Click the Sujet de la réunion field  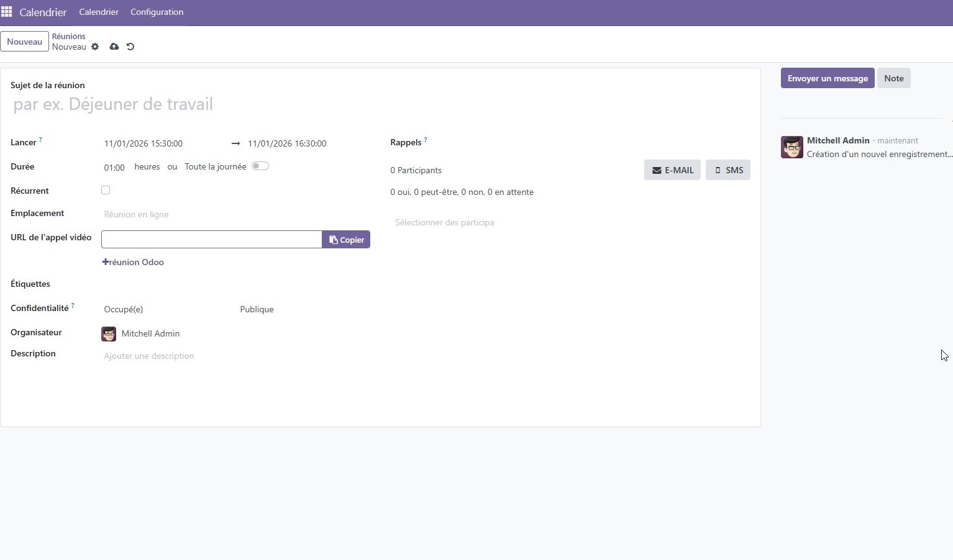tap(249, 104)
